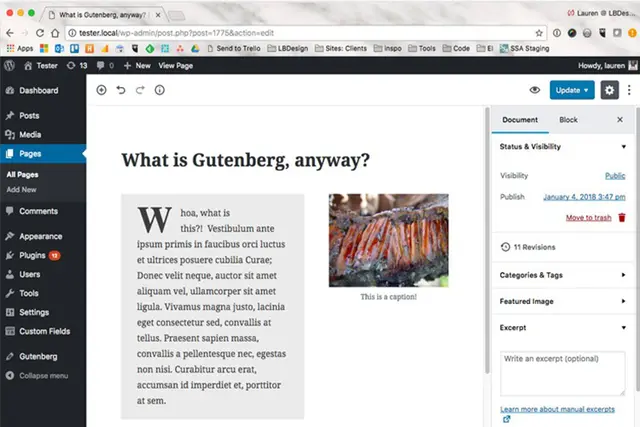Image resolution: width=640 pixels, height=427 pixels.
Task: Click the image caption This is a caption!
Action: click(x=389, y=297)
